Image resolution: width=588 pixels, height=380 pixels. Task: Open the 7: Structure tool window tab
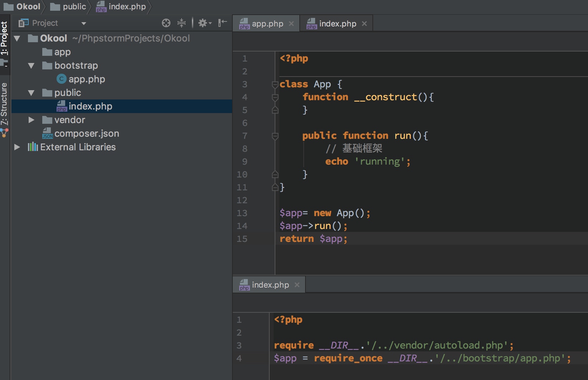click(4, 104)
